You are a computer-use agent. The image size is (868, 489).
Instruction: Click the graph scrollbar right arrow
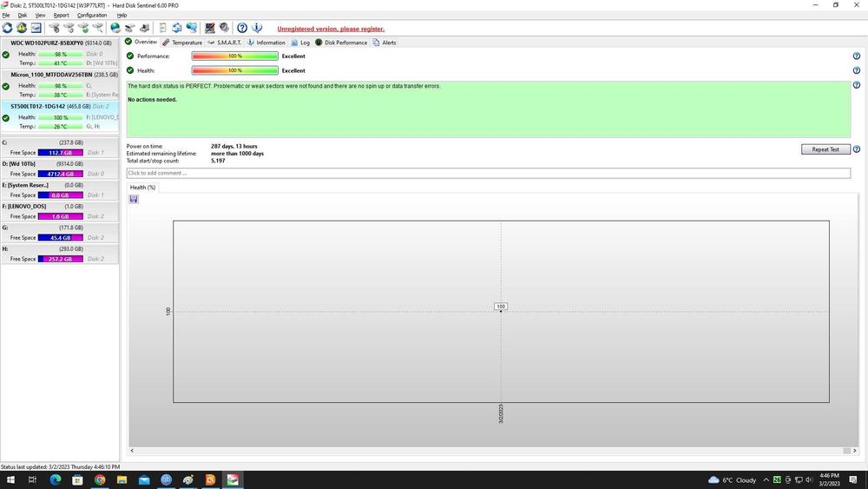click(x=855, y=451)
